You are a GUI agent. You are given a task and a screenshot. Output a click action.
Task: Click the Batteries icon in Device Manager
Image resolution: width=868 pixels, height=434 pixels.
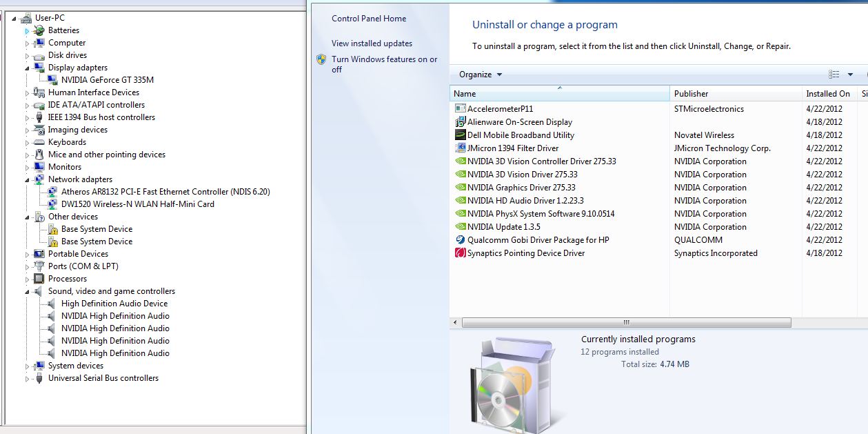coord(39,30)
